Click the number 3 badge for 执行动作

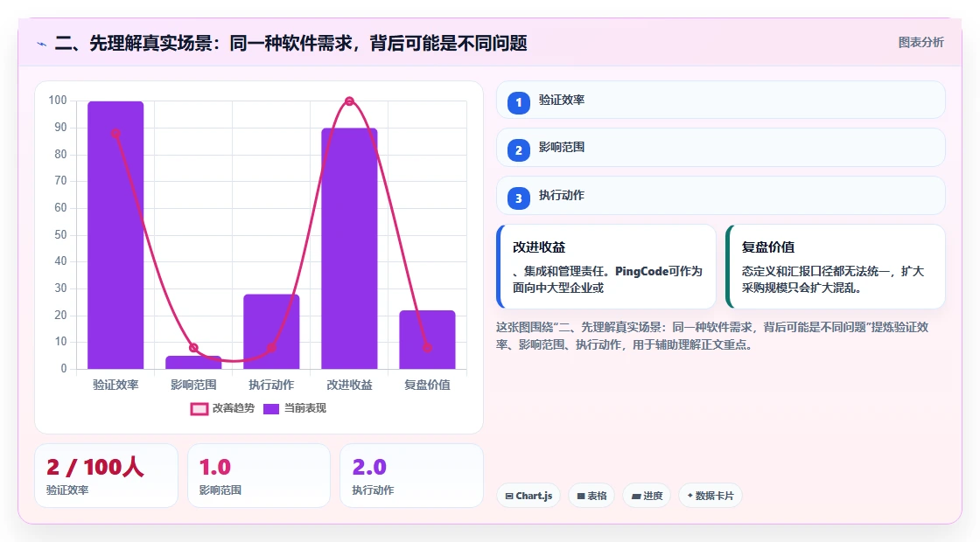[x=518, y=198]
